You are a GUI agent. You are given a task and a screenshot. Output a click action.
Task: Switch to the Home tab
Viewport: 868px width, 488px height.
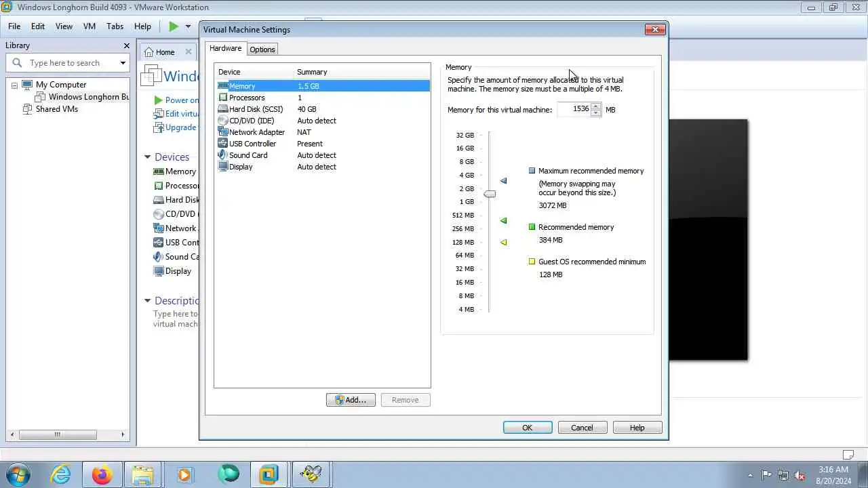coord(165,52)
